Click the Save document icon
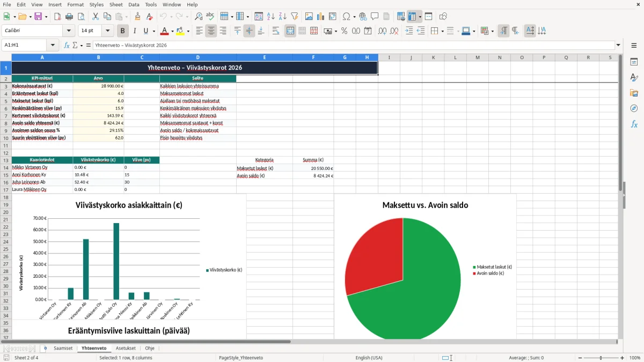 click(x=38, y=17)
